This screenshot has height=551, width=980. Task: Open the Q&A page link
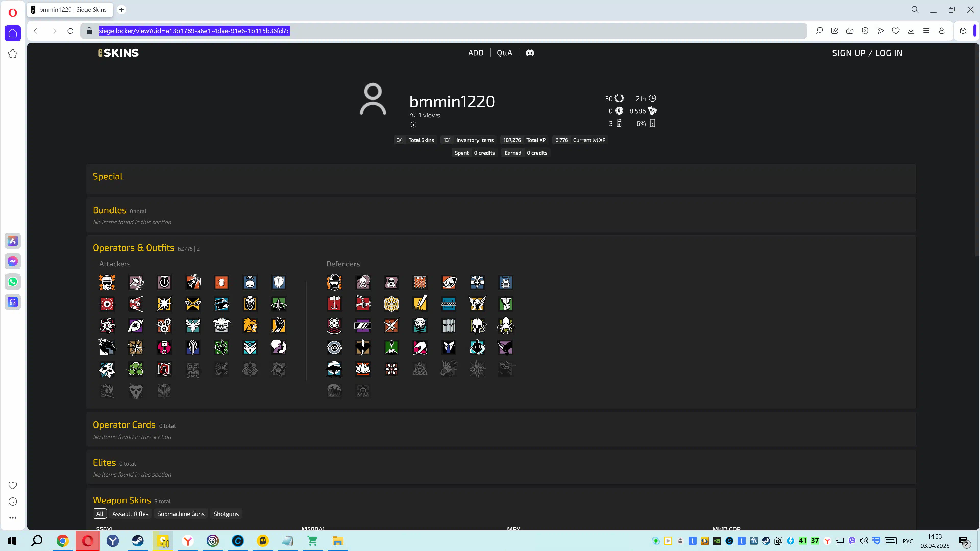point(505,53)
